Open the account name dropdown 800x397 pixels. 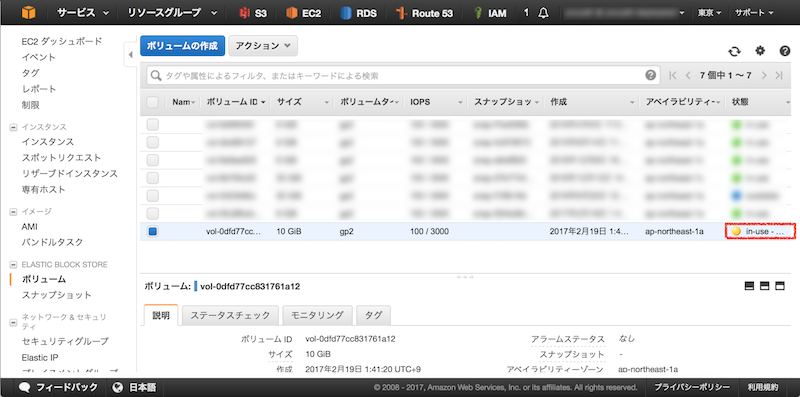pos(623,13)
